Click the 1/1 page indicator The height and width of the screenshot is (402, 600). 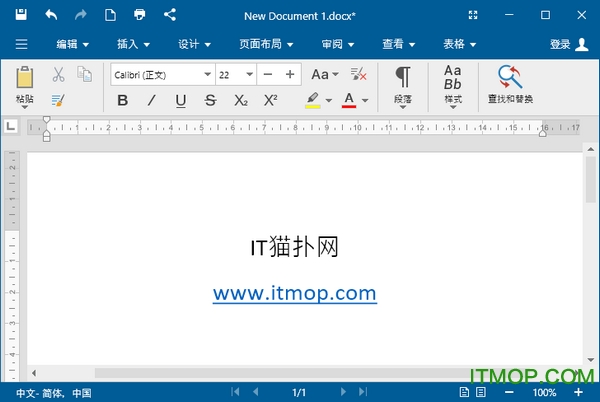[299, 392]
